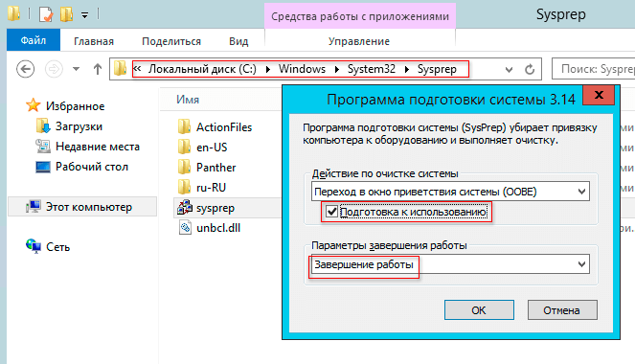Switch to the Вид ribbon tab
635x364 pixels.
click(x=238, y=41)
